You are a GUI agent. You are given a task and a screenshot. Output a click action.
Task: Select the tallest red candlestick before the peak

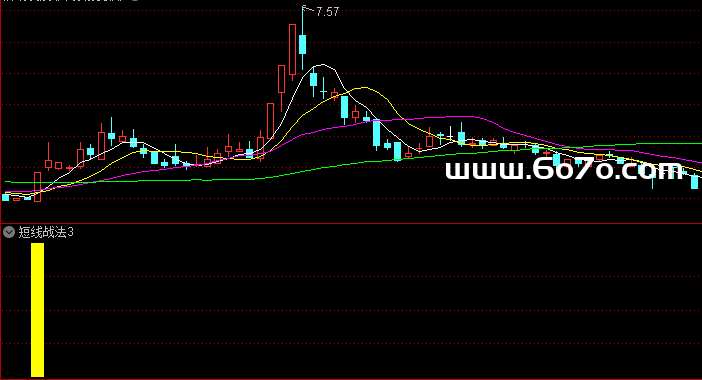(x=292, y=50)
